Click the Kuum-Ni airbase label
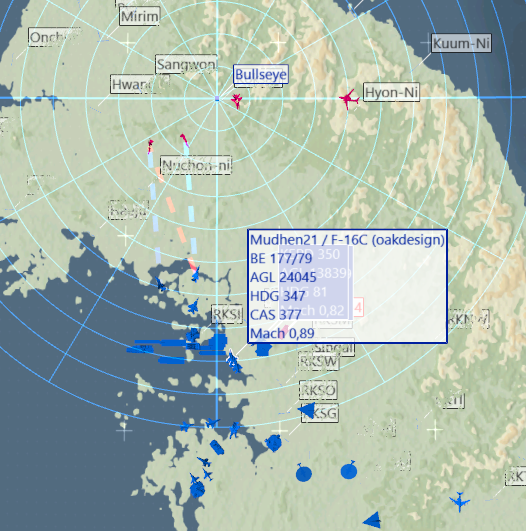The width and height of the screenshot is (526, 531). point(461,43)
